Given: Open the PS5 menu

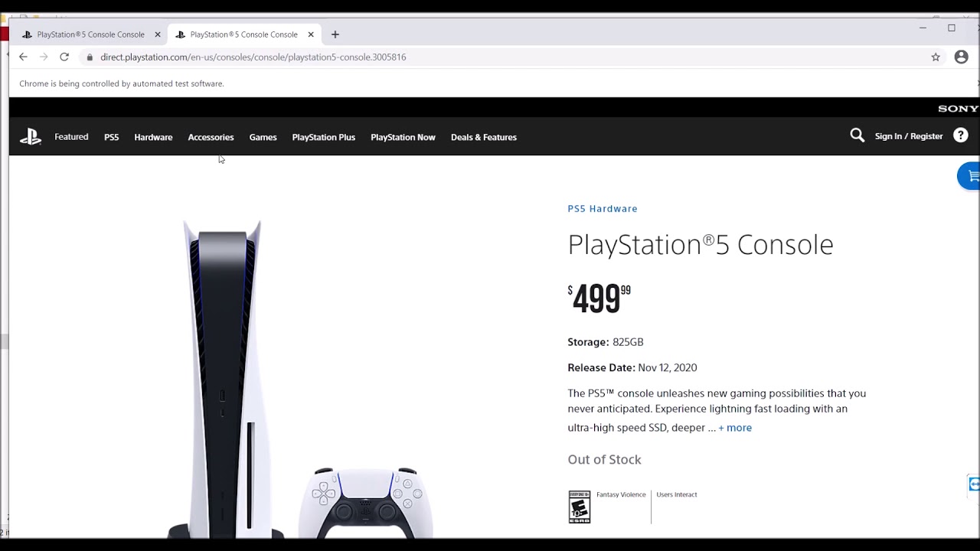Looking at the screenshot, I should tap(112, 137).
